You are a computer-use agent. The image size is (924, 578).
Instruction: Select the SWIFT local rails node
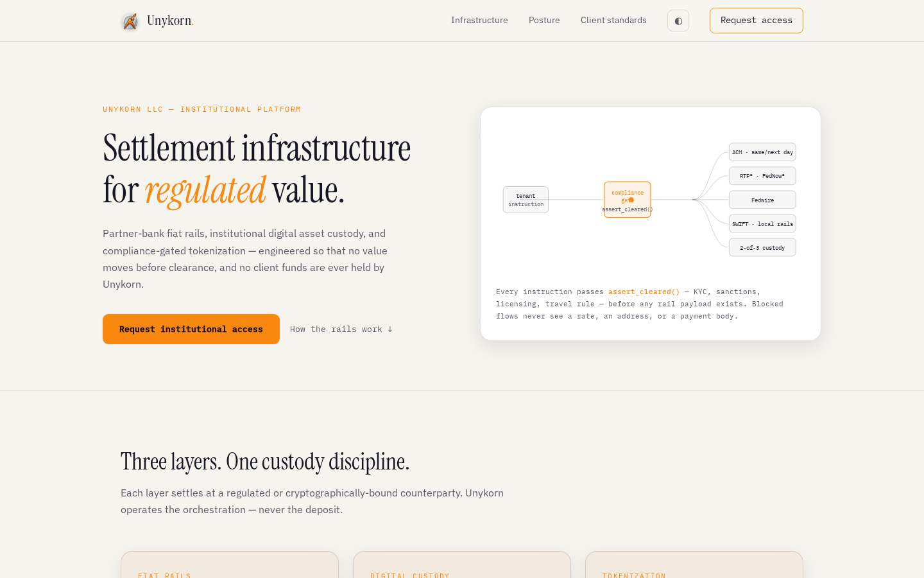pos(762,223)
